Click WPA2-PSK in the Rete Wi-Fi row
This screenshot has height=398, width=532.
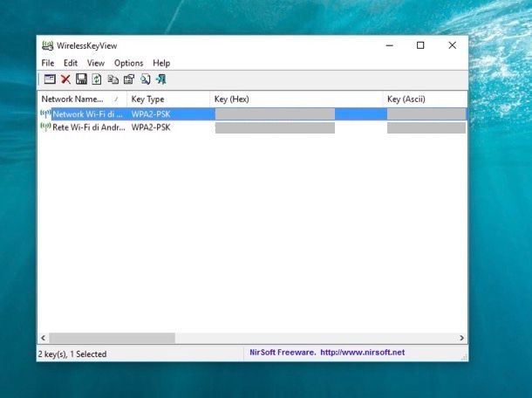pos(151,127)
